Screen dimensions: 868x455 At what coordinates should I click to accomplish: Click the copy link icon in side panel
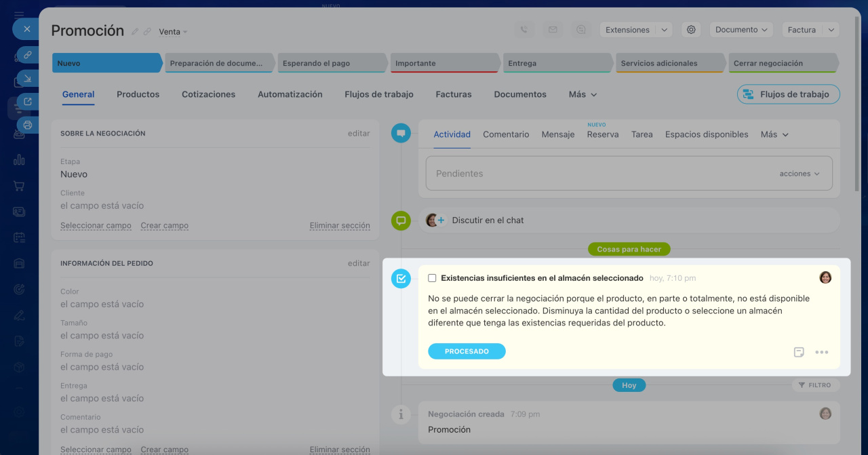(28, 54)
